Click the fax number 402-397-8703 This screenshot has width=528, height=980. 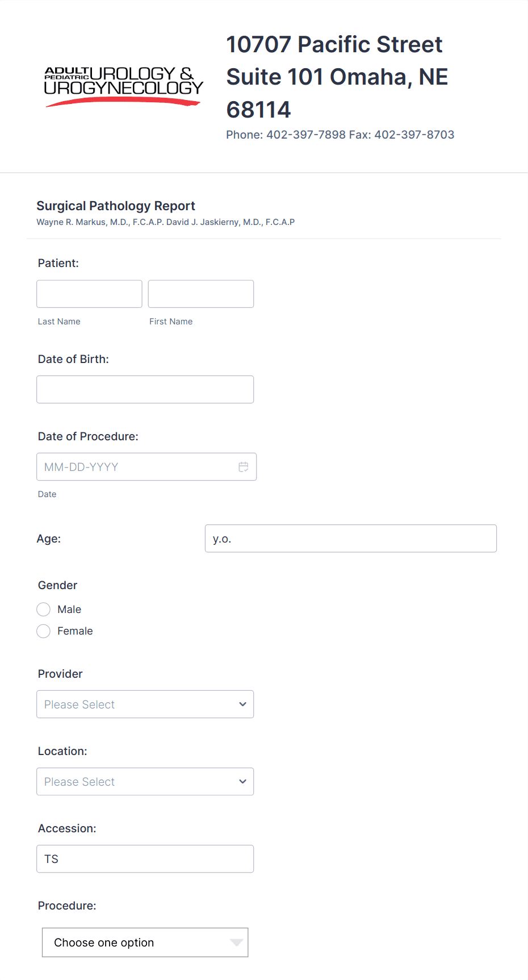(414, 135)
